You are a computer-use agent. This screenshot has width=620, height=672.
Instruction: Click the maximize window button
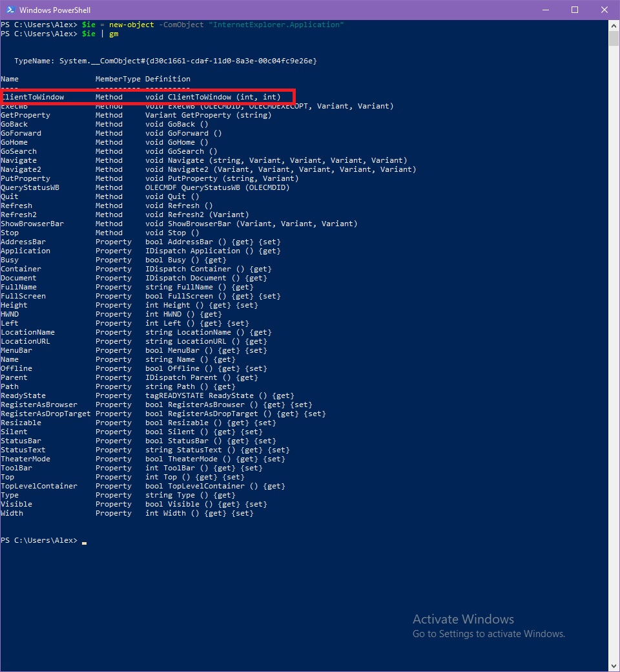pos(574,10)
